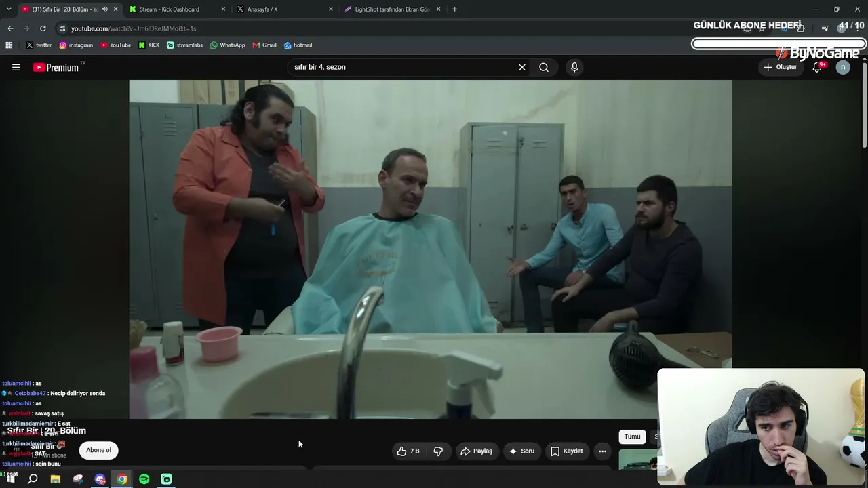This screenshot has width=868, height=488.
Task: Close the LightShot tab
Action: [439, 9]
